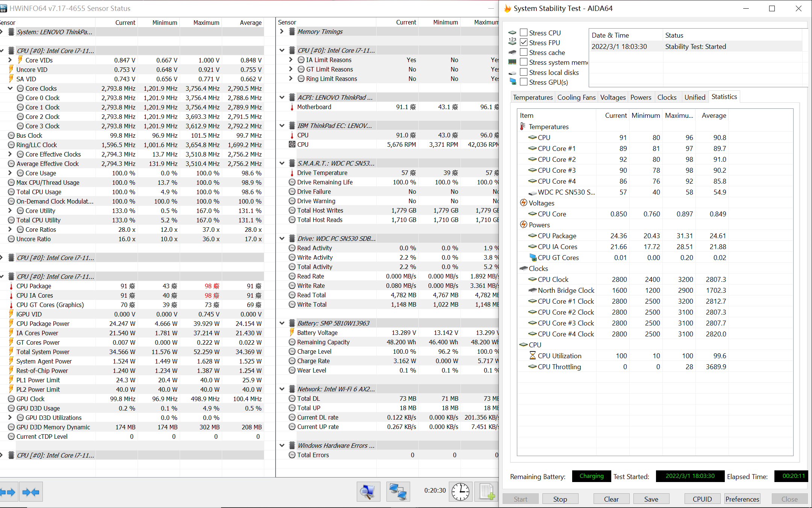Screen dimensions: 812x508
Task: Click HWiNFO expand-all arrows icon
Action: click(x=8, y=492)
